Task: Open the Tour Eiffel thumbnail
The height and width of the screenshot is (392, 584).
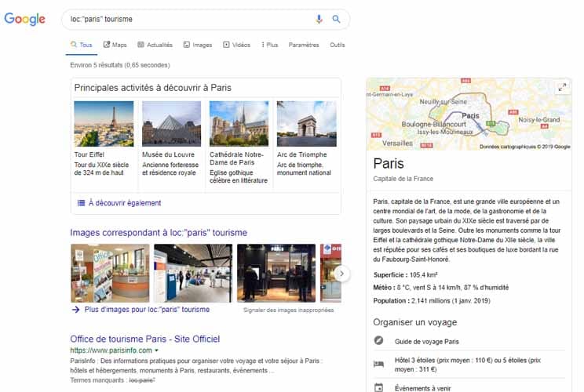Action: click(104, 124)
